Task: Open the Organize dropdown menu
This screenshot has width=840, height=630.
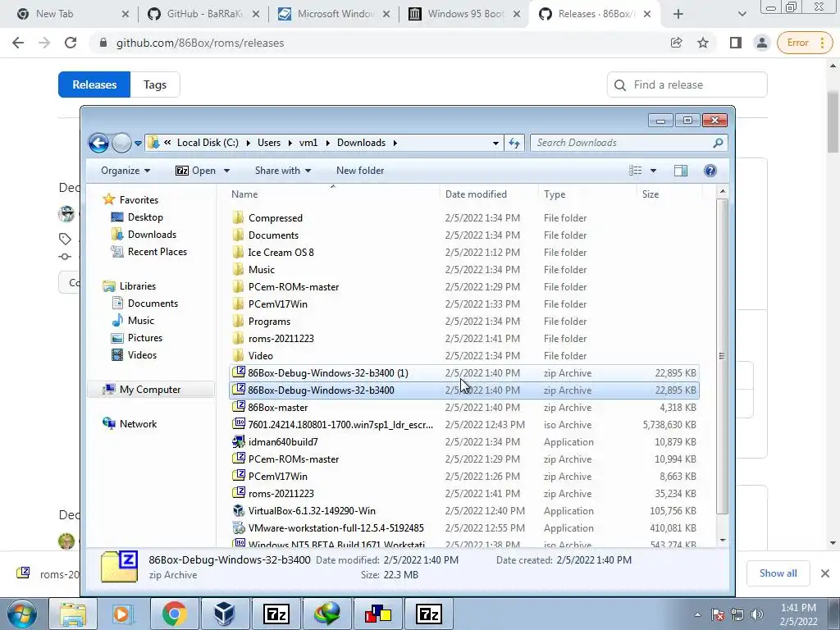Action: (126, 171)
